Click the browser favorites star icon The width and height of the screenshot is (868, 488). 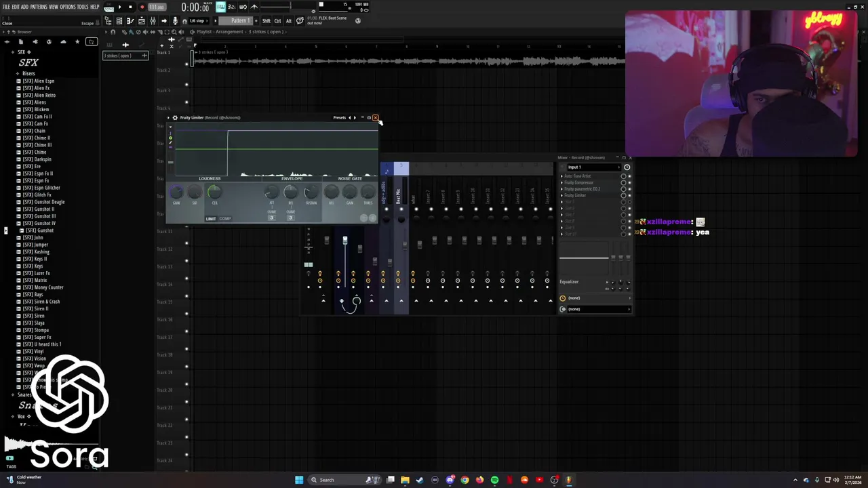[x=77, y=41]
